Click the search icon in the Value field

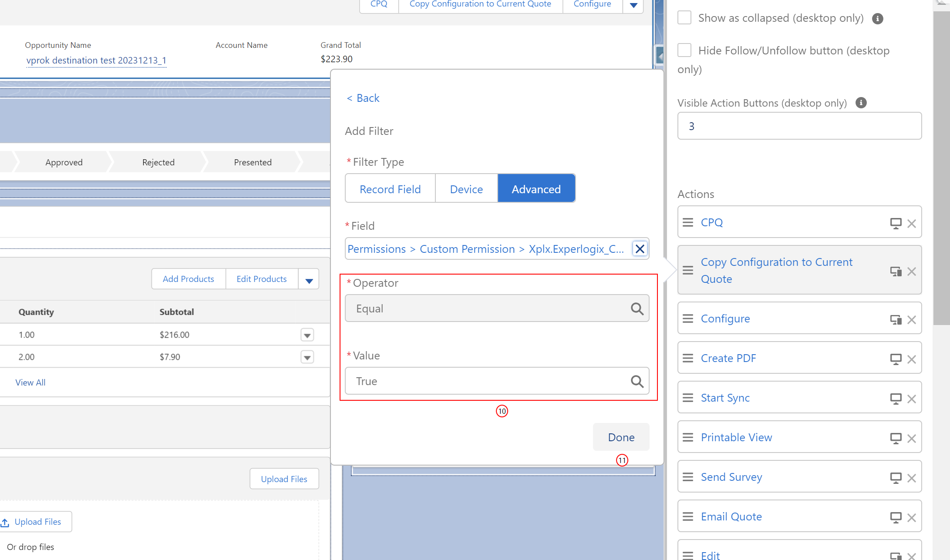point(637,381)
